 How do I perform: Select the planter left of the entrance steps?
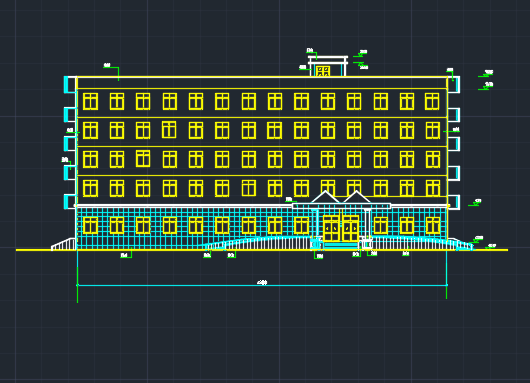[316, 243]
